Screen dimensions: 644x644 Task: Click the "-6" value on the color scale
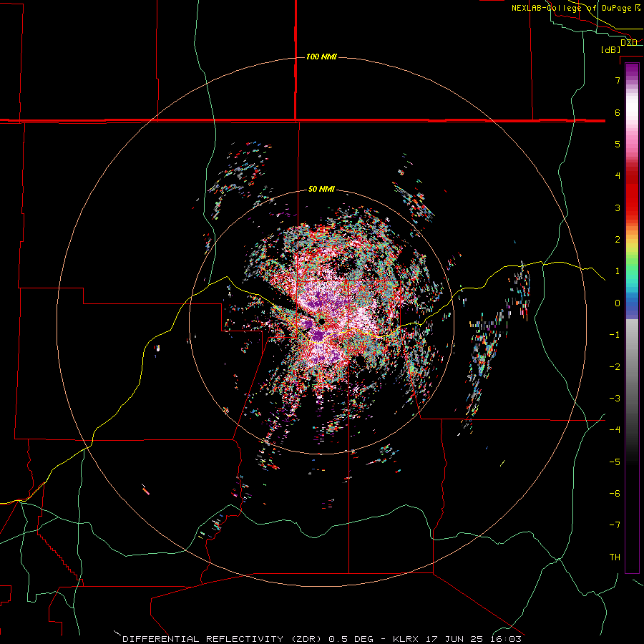(615, 494)
